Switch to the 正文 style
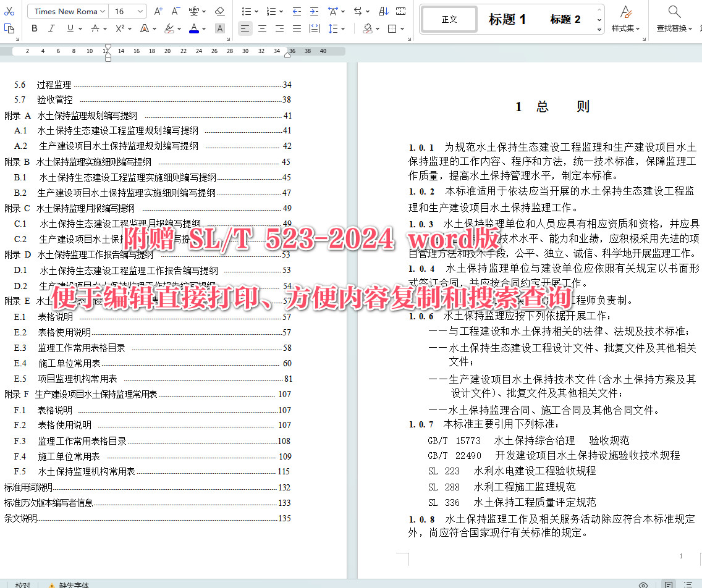702x588 pixels. (x=449, y=19)
